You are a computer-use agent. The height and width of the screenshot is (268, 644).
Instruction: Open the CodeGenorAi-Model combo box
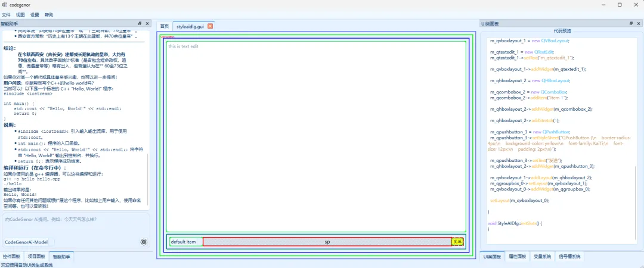coord(29,242)
